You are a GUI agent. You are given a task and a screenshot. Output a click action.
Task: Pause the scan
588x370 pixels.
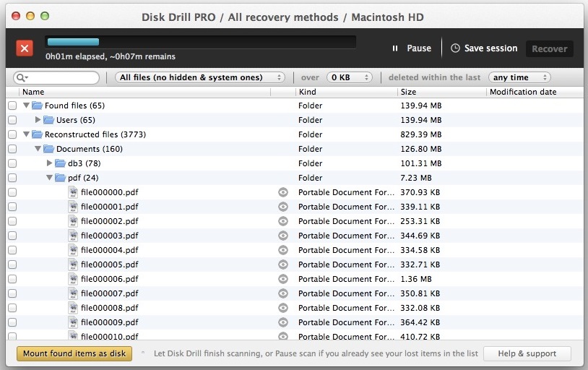point(412,48)
